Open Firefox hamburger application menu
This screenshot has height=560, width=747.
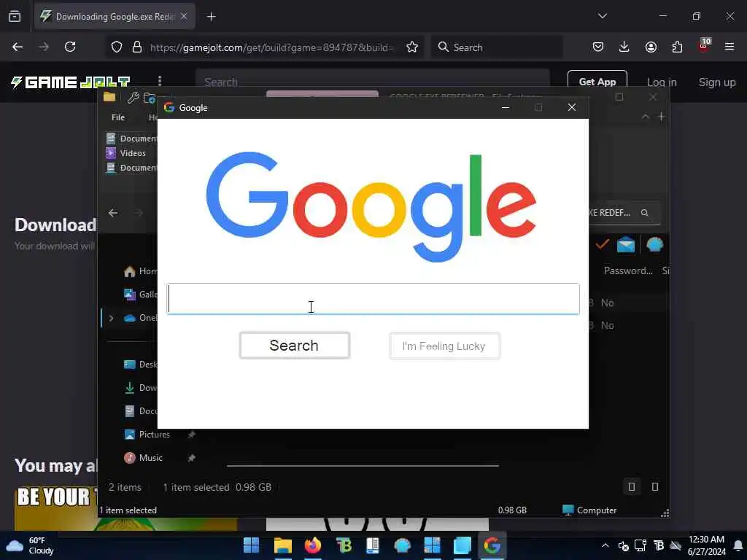tap(729, 47)
